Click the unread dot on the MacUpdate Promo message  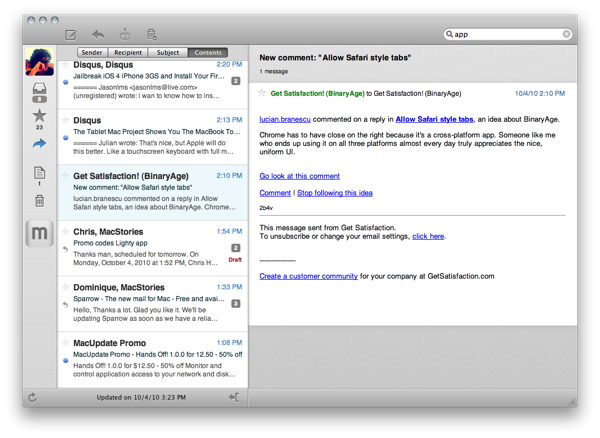pyautogui.click(x=66, y=360)
